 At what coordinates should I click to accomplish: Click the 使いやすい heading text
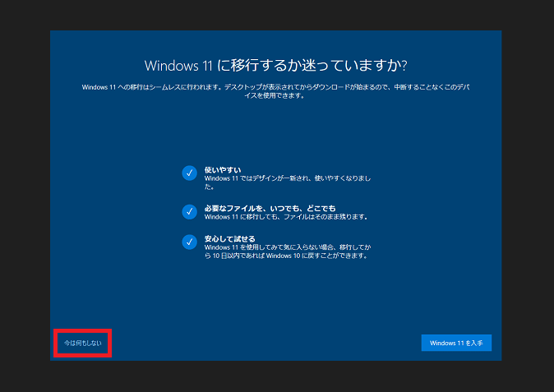click(x=223, y=170)
